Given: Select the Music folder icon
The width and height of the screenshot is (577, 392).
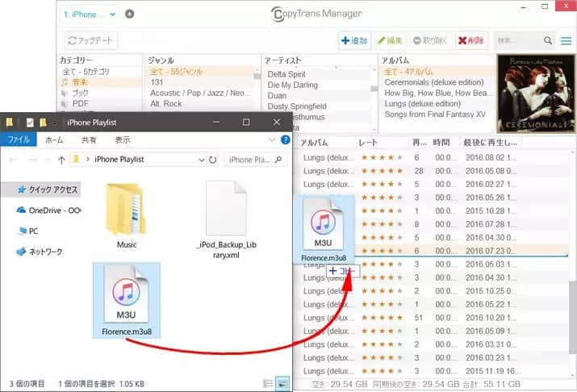Looking at the screenshot, I should tap(126, 209).
